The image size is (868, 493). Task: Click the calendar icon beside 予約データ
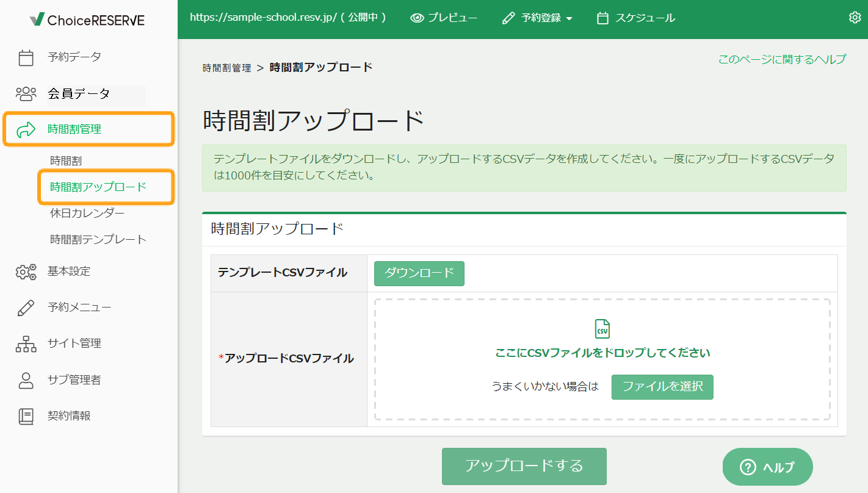[x=26, y=57]
